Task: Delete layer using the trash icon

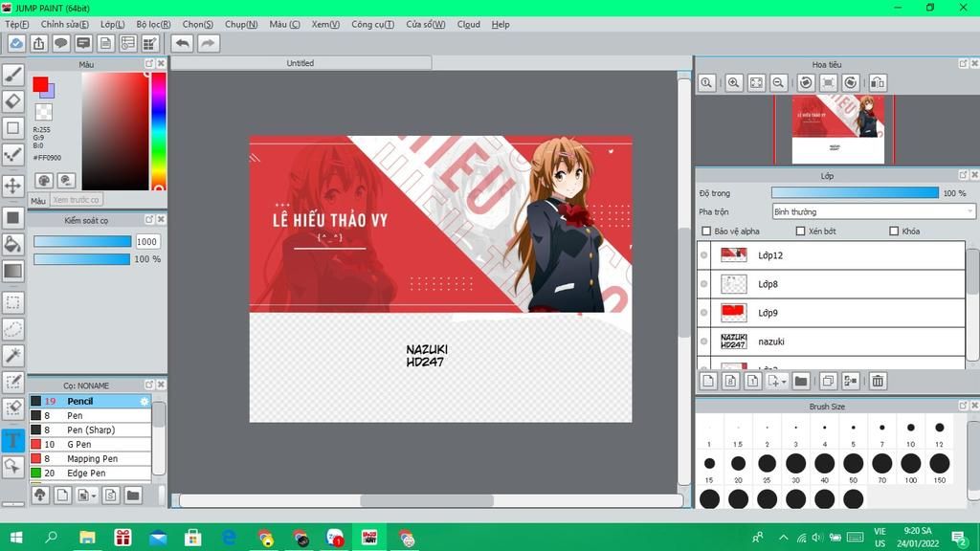Action: (x=878, y=381)
